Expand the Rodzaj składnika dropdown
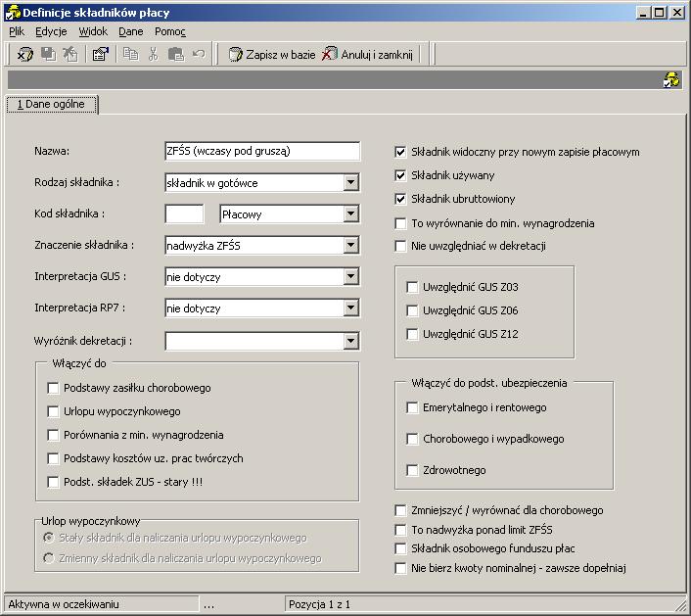 (350, 182)
